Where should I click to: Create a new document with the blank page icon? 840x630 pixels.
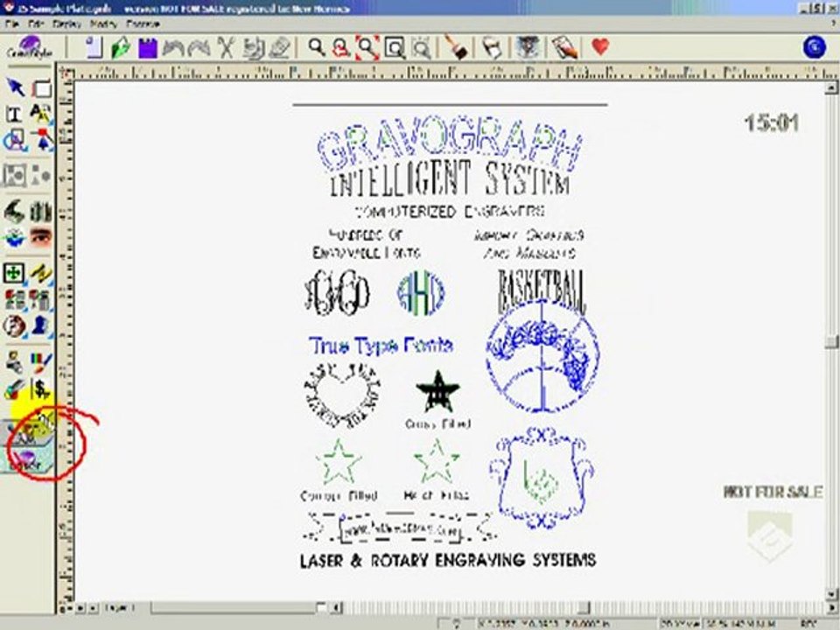(x=94, y=47)
